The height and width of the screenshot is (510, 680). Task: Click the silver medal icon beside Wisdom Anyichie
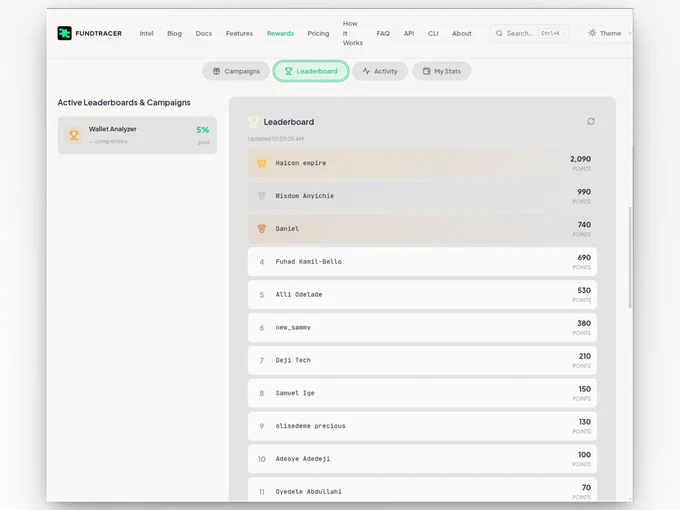[262, 196]
